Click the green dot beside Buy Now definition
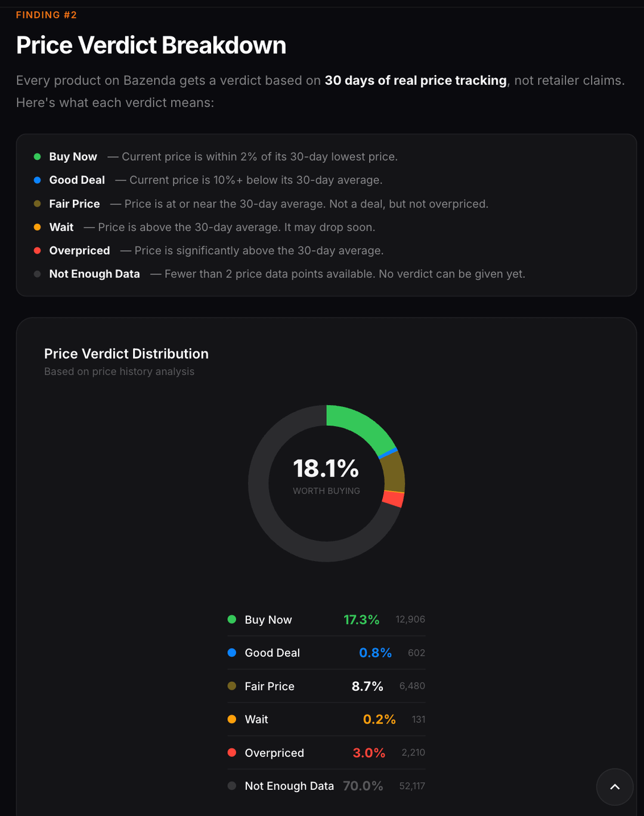644x816 pixels. pos(37,157)
